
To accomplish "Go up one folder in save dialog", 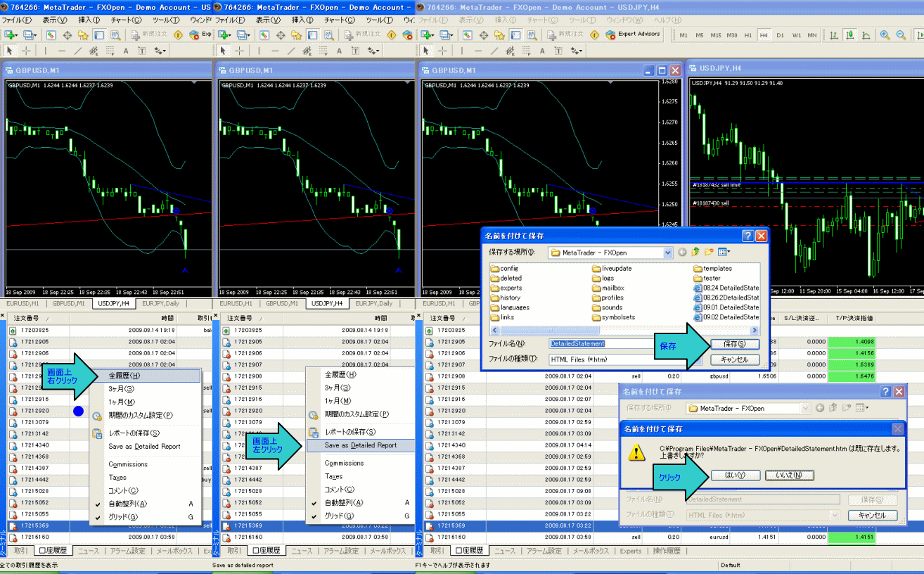I will pos(696,252).
